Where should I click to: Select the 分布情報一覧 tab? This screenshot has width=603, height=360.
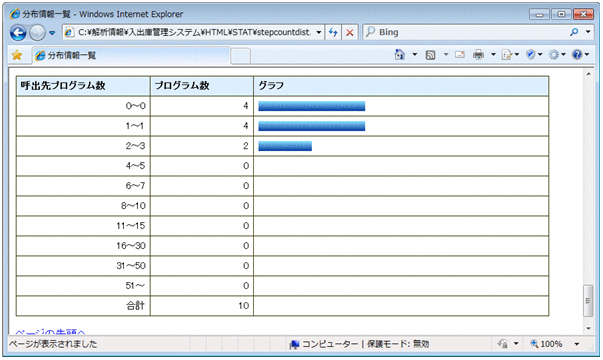132,55
